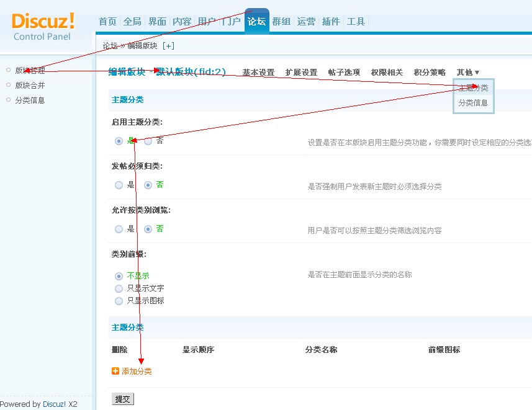Image resolution: width=532 pixels, height=410 pixels.
Task: Open the 内容 top navigation tab
Action: click(182, 22)
